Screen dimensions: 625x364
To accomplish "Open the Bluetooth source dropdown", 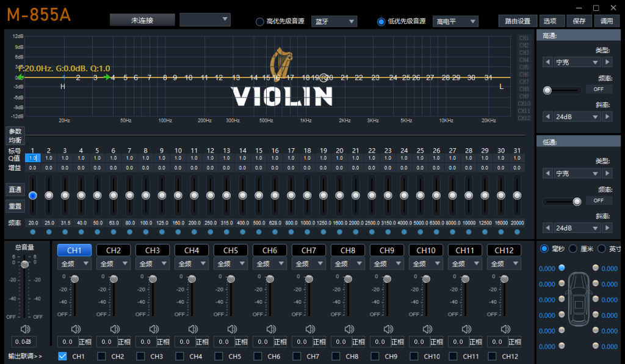I will coord(334,21).
